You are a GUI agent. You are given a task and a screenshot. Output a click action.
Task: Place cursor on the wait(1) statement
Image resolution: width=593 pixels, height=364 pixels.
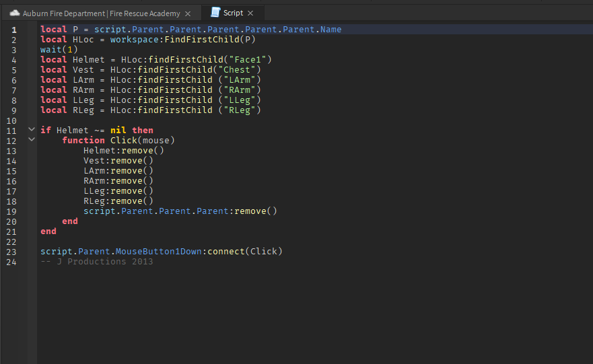(x=59, y=50)
